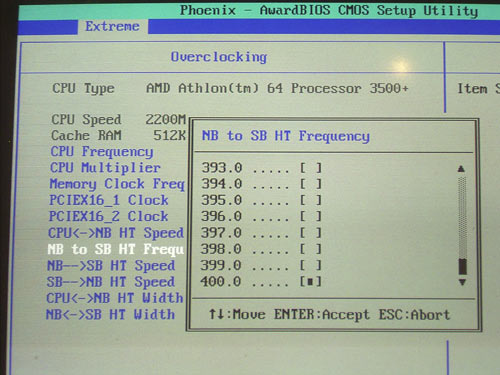Click the selected 400.0 option bracket
500x375 pixels.
point(311,282)
